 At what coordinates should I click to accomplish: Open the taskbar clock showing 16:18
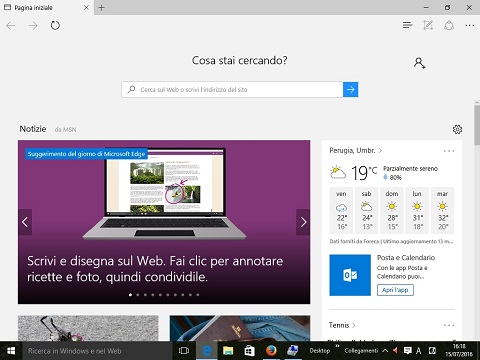[x=459, y=351]
